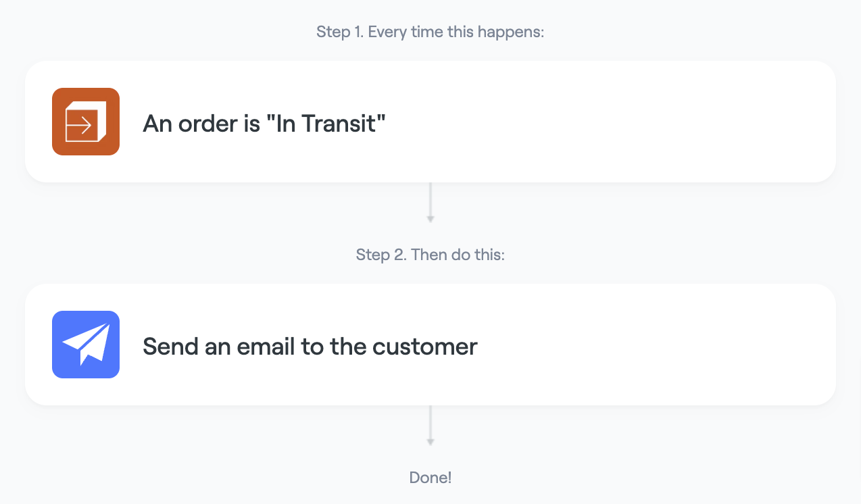The image size is (861, 504).
Task: Click the orange box order trigger icon
Action: point(86,122)
